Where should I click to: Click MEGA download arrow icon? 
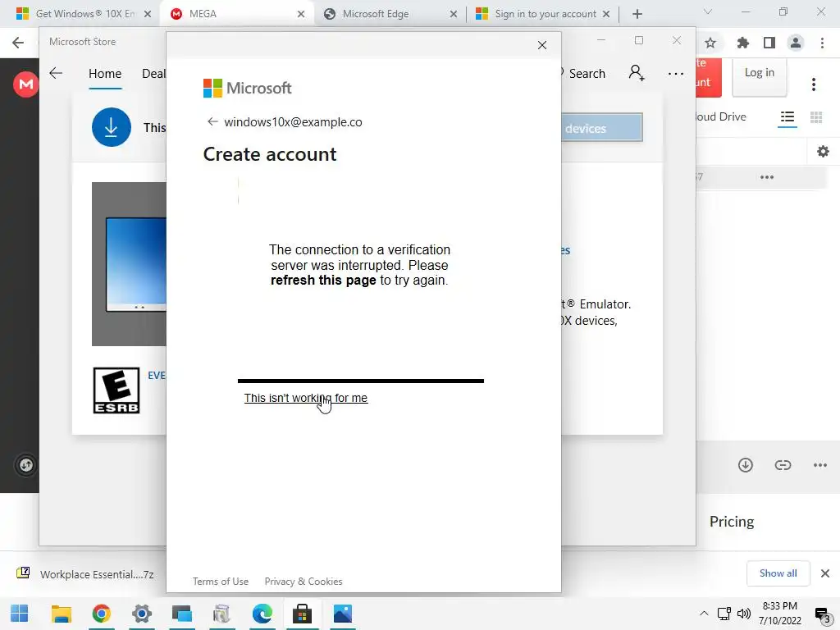[x=745, y=464]
